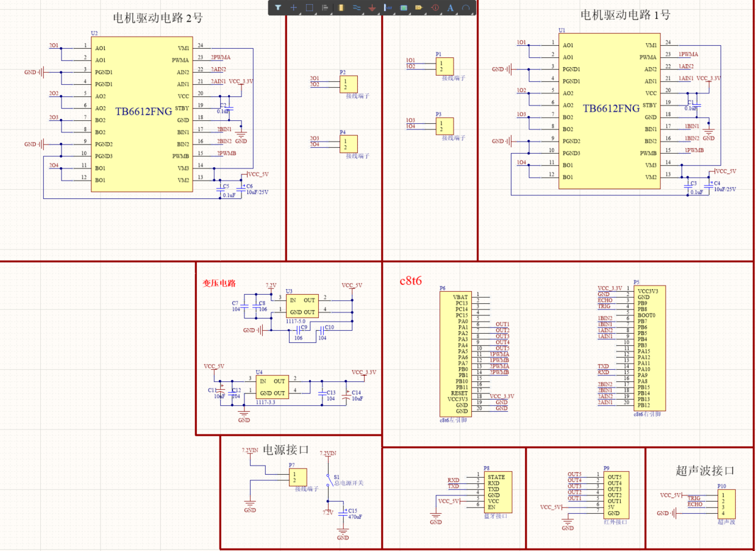Open the alignment tool dropdown
The width and height of the screenshot is (756, 551).
331,13
